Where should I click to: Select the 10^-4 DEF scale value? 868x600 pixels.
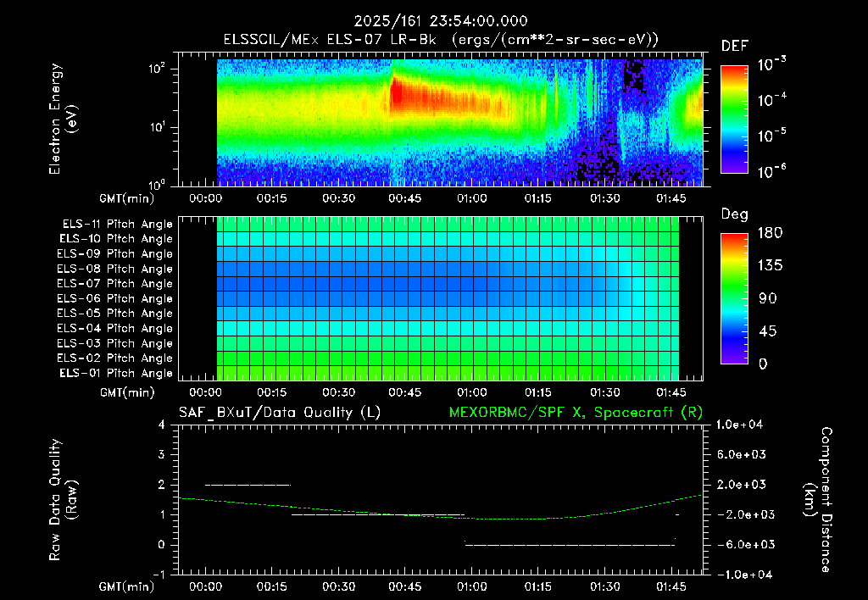[771, 100]
